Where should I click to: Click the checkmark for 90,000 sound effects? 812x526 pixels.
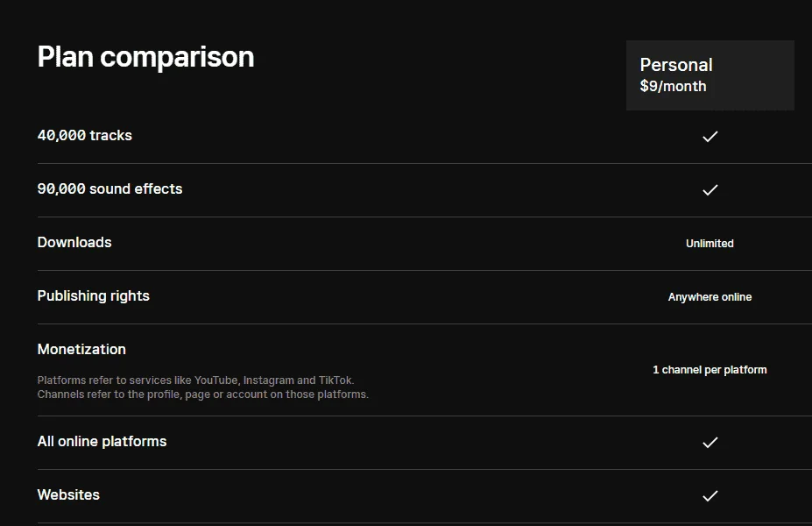[x=710, y=189]
